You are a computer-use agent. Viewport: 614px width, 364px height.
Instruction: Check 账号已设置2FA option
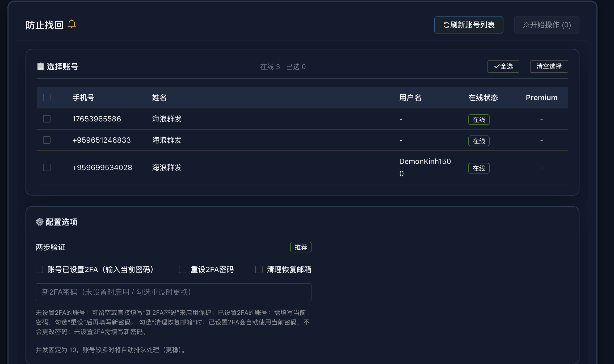click(x=39, y=269)
